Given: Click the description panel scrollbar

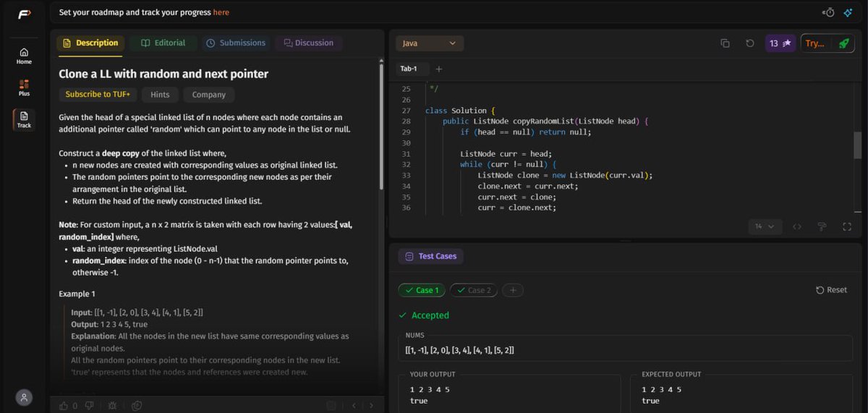Looking at the screenshot, I should point(381,127).
